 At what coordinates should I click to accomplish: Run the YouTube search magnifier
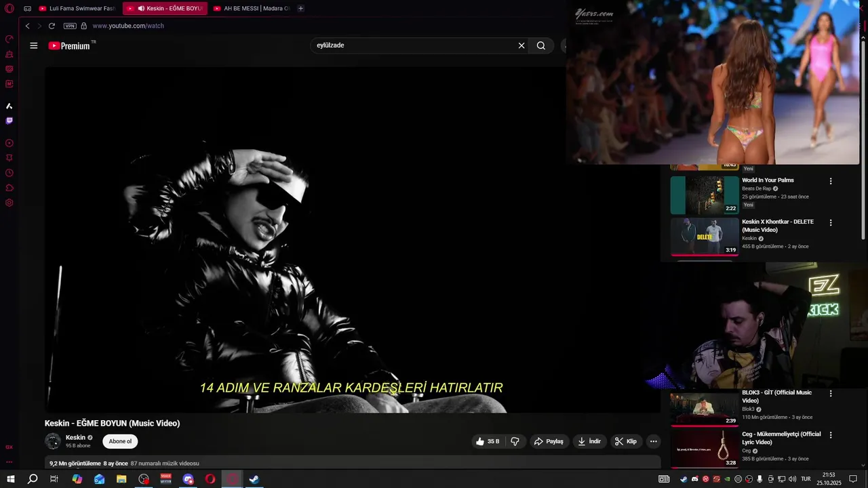[x=541, y=45]
